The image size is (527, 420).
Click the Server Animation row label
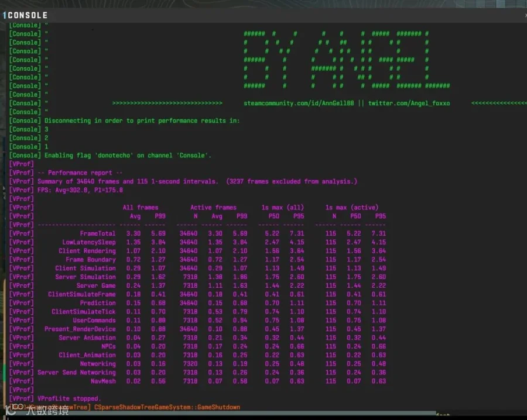click(x=87, y=338)
